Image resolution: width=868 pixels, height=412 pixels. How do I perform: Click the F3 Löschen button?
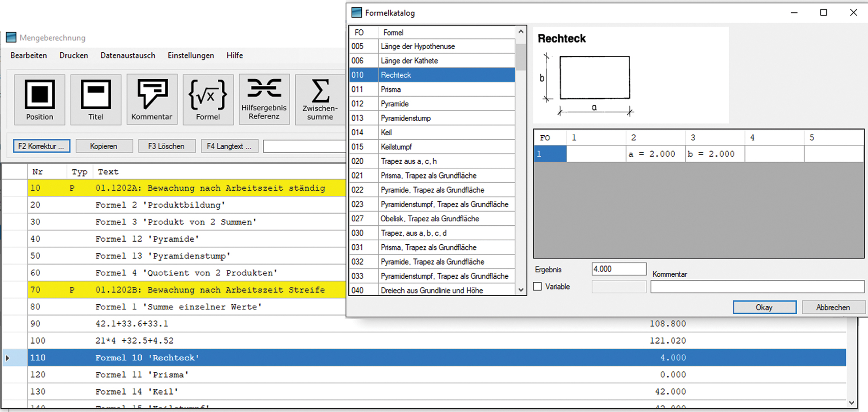166,146
